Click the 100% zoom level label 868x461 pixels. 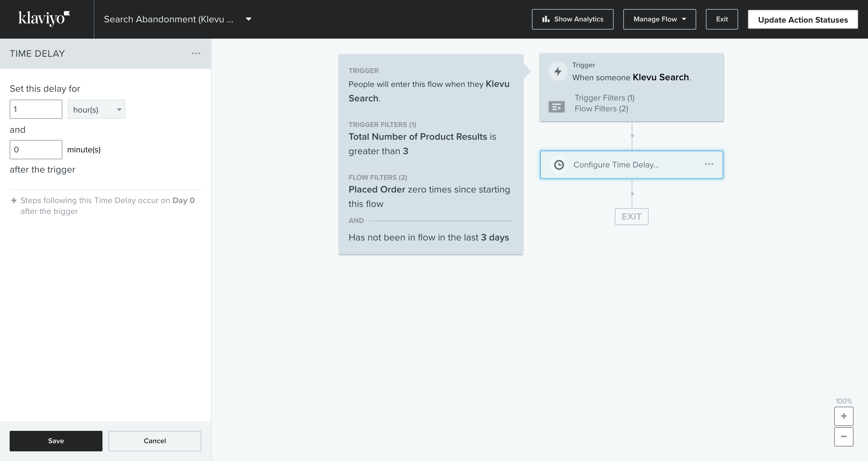(x=843, y=401)
